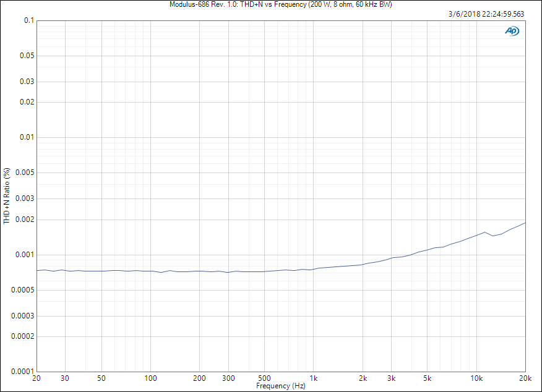Click the 3k tick label on the frequency axis
This screenshot has height=392, width=542.
(x=391, y=378)
